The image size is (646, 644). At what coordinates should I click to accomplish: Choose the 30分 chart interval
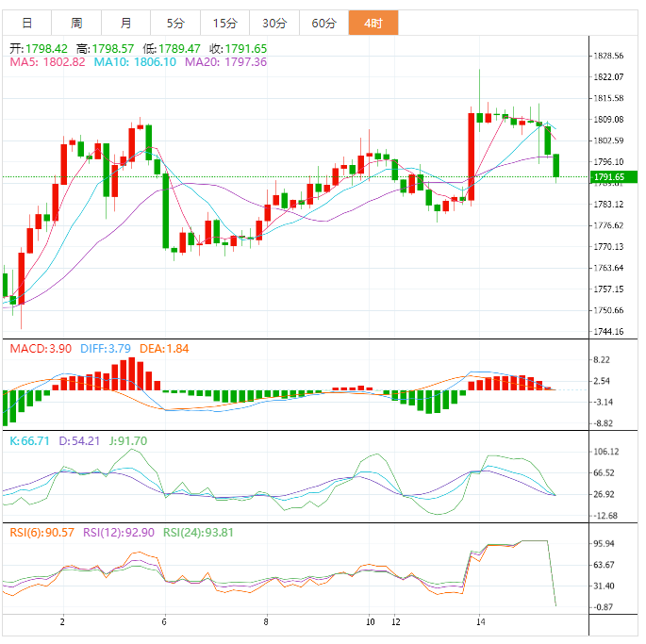pos(274,23)
